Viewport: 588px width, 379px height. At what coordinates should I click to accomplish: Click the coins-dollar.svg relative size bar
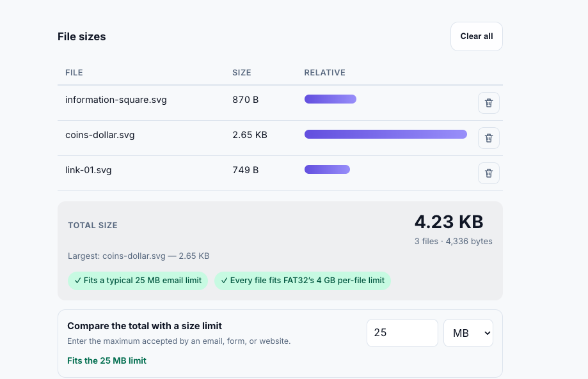point(386,134)
